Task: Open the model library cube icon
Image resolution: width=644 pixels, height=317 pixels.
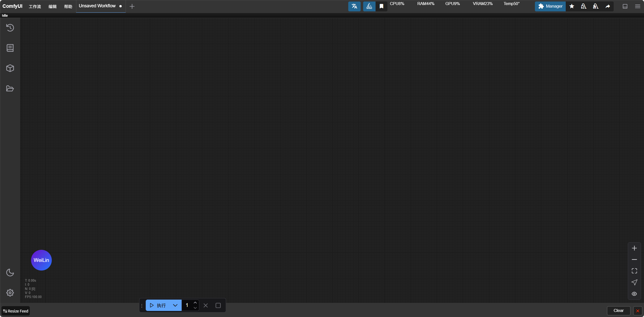Action: [x=10, y=68]
